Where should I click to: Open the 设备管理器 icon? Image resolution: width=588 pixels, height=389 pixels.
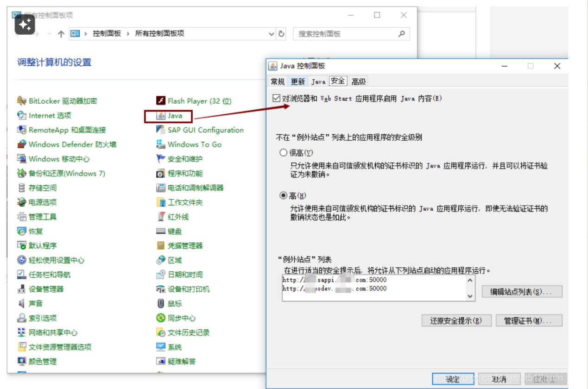(21, 289)
